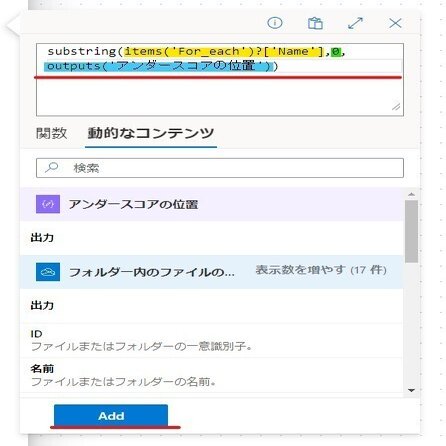Viewport: 446px width, 446px height.
Task: Click the scrollbar down arrow in the content list
Action: pyautogui.click(x=412, y=390)
